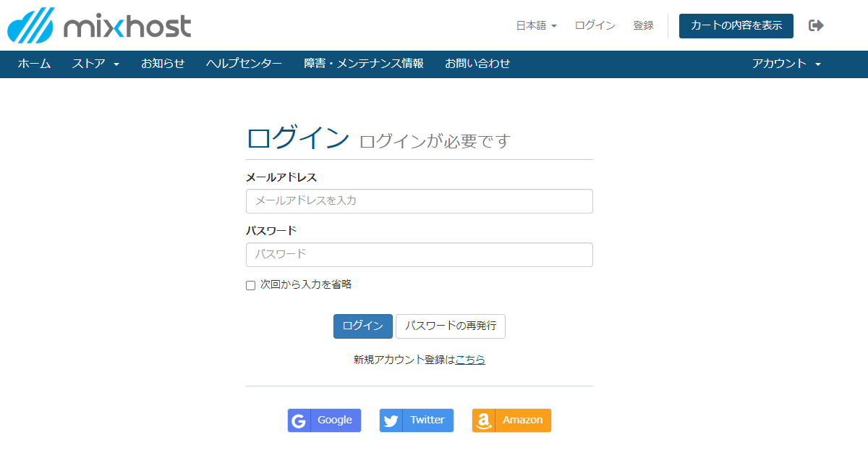868x461 pixels.
Task: Sign in with the Amazon icon button
Action: (x=511, y=420)
